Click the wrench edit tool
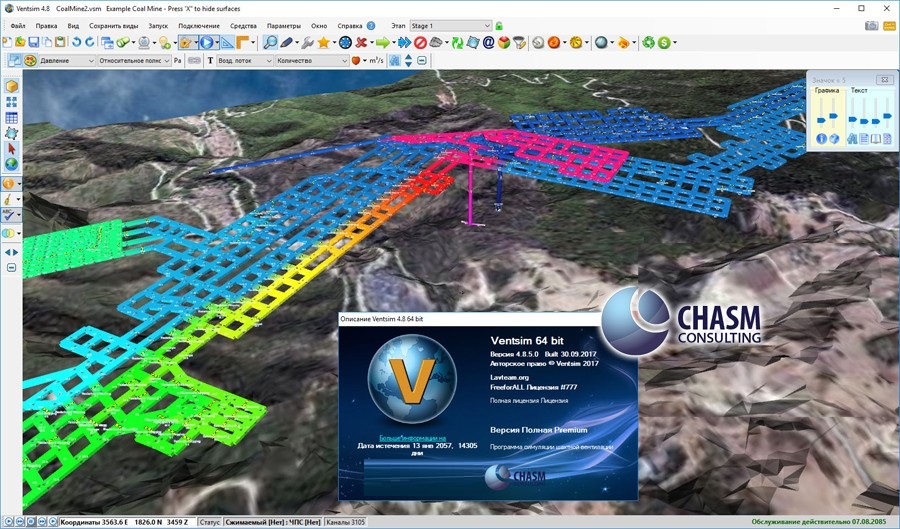Viewport: 900px width, 529px height. point(306,42)
